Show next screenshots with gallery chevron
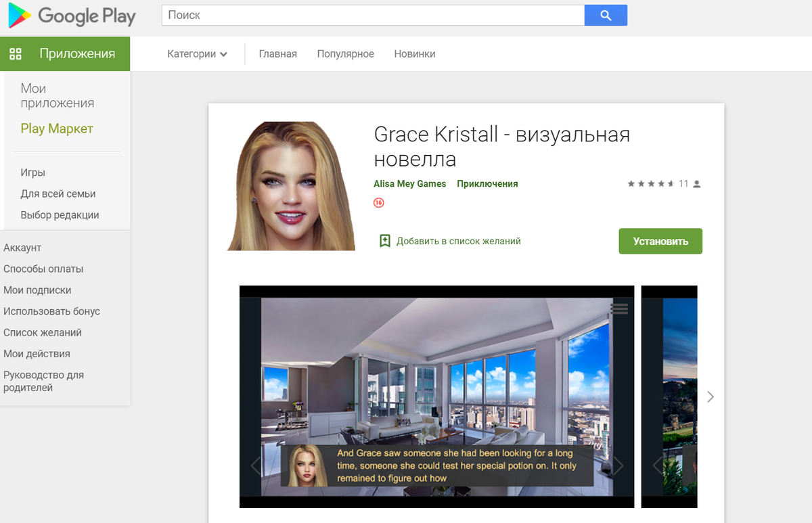Viewport: 812px width, 523px height. (x=710, y=396)
